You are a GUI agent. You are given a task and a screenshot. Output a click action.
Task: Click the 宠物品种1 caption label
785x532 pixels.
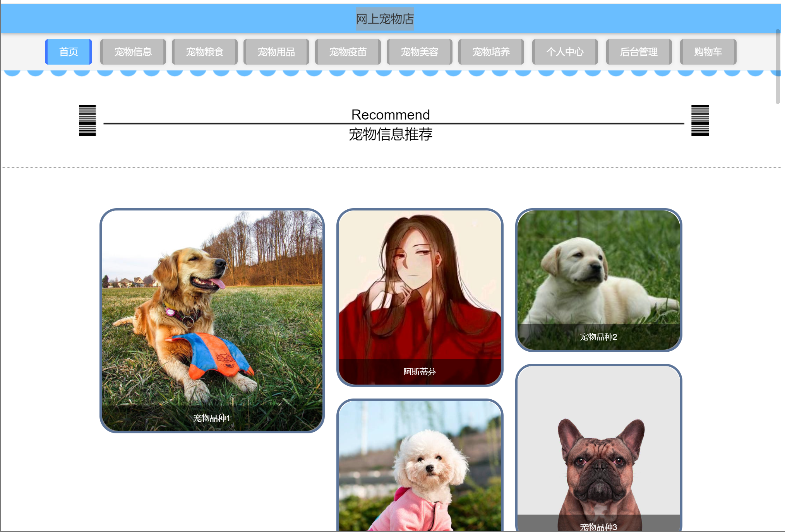click(x=212, y=418)
